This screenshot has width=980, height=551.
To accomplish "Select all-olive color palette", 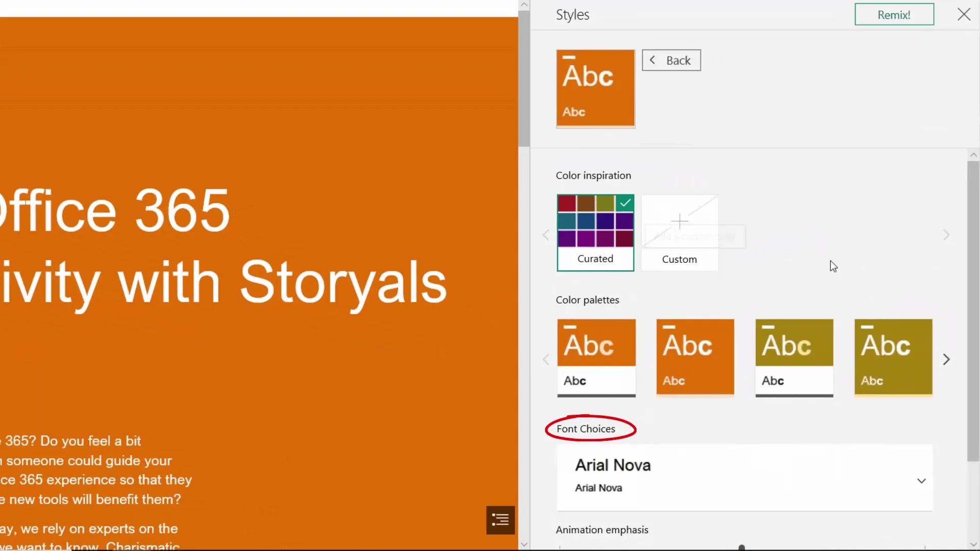I will (893, 358).
